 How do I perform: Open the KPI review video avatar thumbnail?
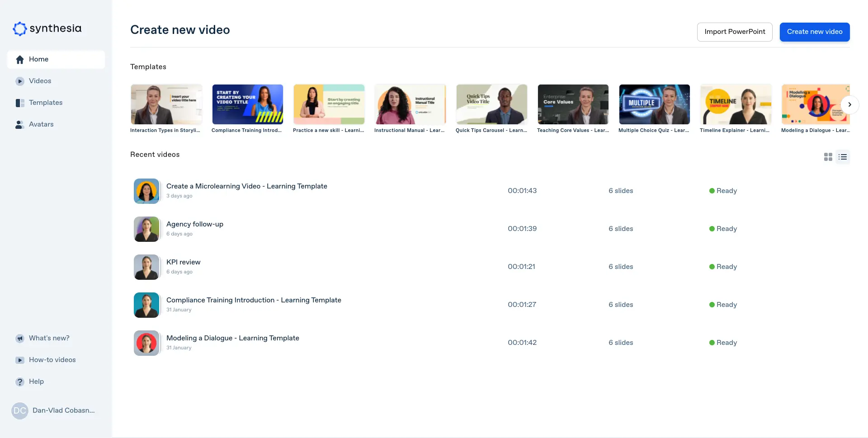click(146, 267)
